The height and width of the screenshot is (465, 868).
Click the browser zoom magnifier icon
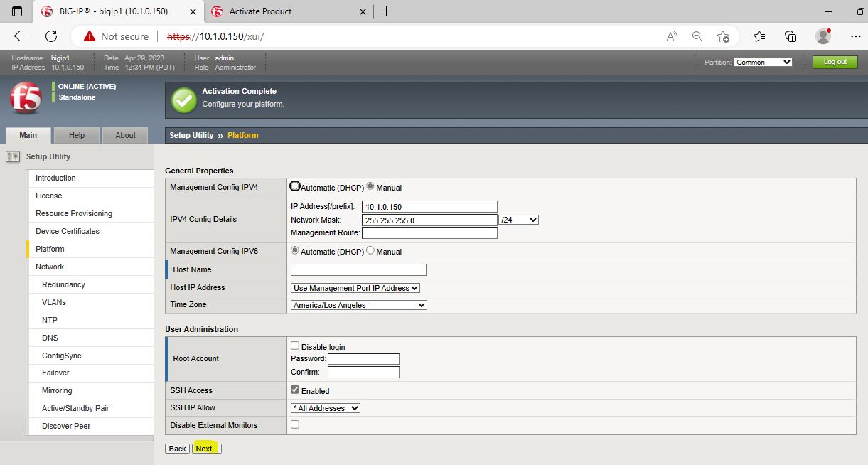(697, 36)
